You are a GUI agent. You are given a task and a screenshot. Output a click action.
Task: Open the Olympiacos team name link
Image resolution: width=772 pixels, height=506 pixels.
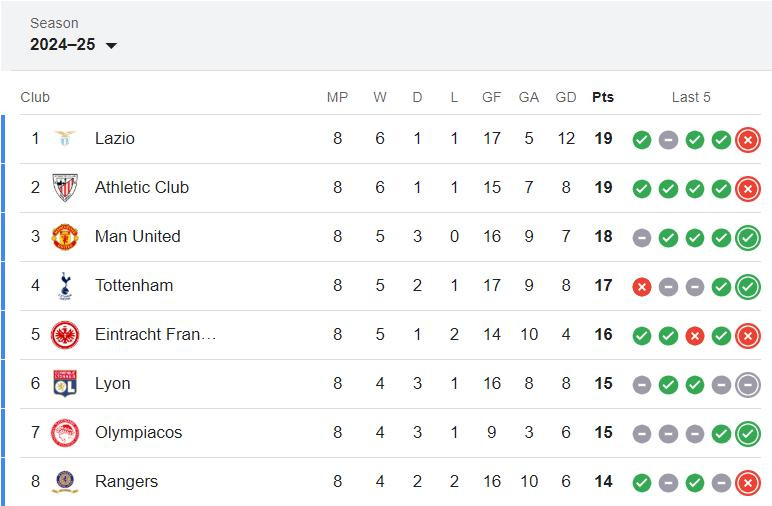[138, 432]
